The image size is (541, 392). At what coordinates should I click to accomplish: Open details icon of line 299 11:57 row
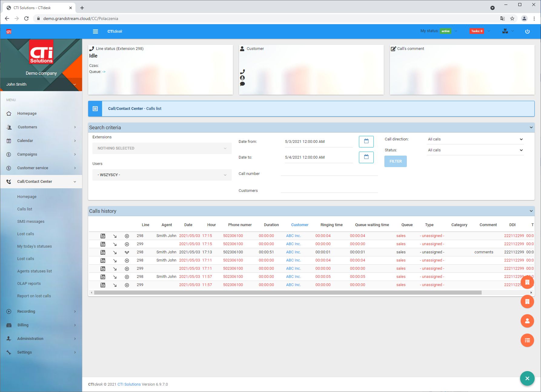click(103, 285)
